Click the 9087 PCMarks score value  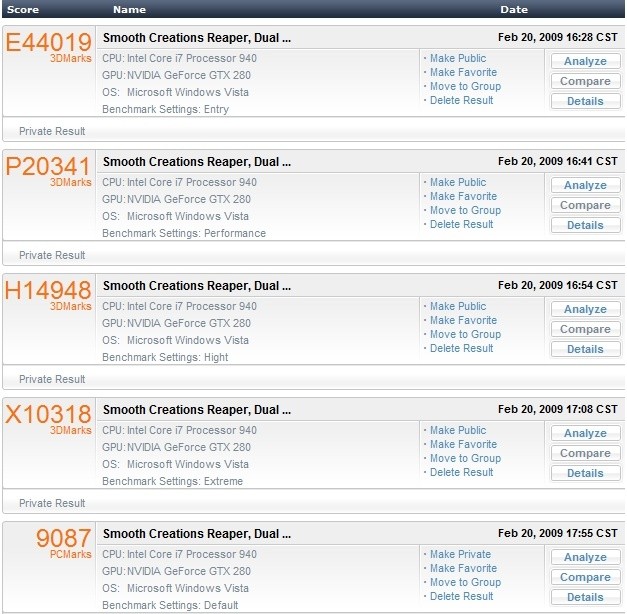click(x=63, y=538)
